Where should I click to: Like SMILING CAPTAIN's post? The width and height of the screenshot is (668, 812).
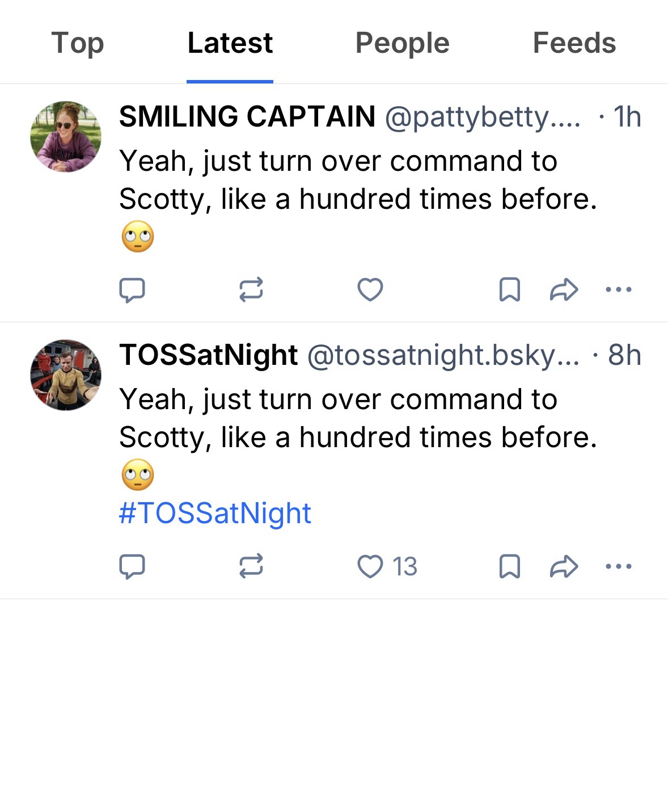370,290
